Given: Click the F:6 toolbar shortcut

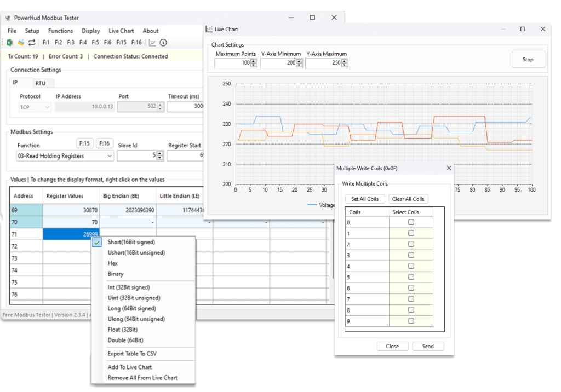Looking at the screenshot, I should click(x=107, y=43).
